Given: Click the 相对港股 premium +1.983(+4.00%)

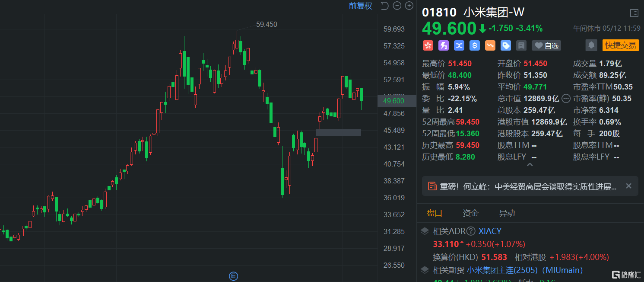Looking at the screenshot, I should pos(579,257).
